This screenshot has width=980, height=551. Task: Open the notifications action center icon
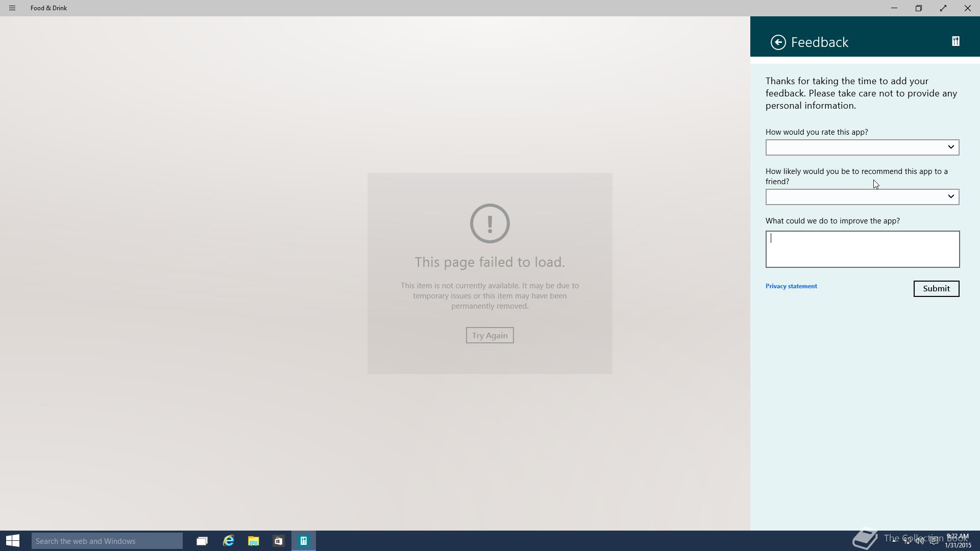[x=934, y=541]
